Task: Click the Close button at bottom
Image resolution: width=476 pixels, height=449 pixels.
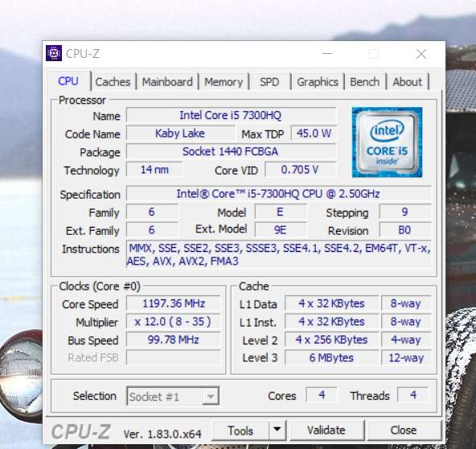Action: 404,430
